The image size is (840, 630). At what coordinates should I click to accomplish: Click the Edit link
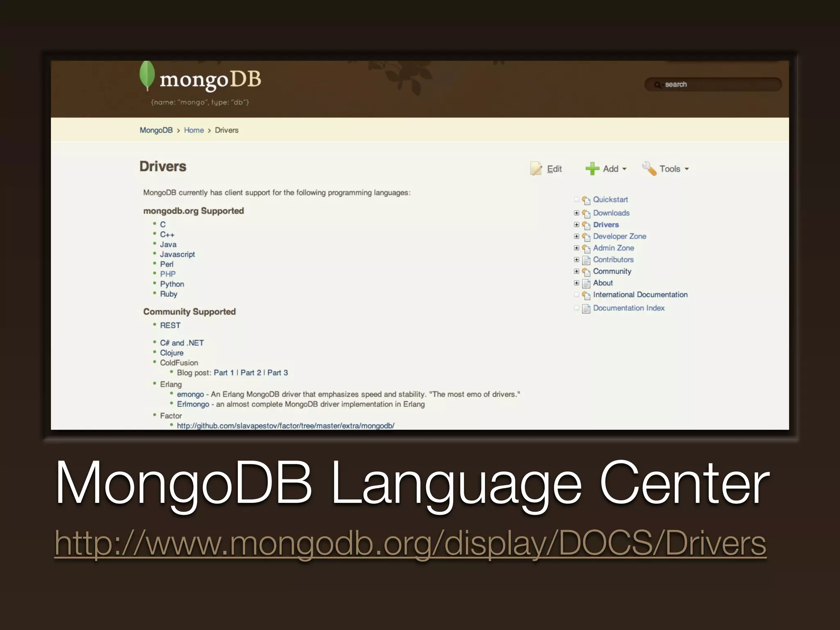pos(554,169)
